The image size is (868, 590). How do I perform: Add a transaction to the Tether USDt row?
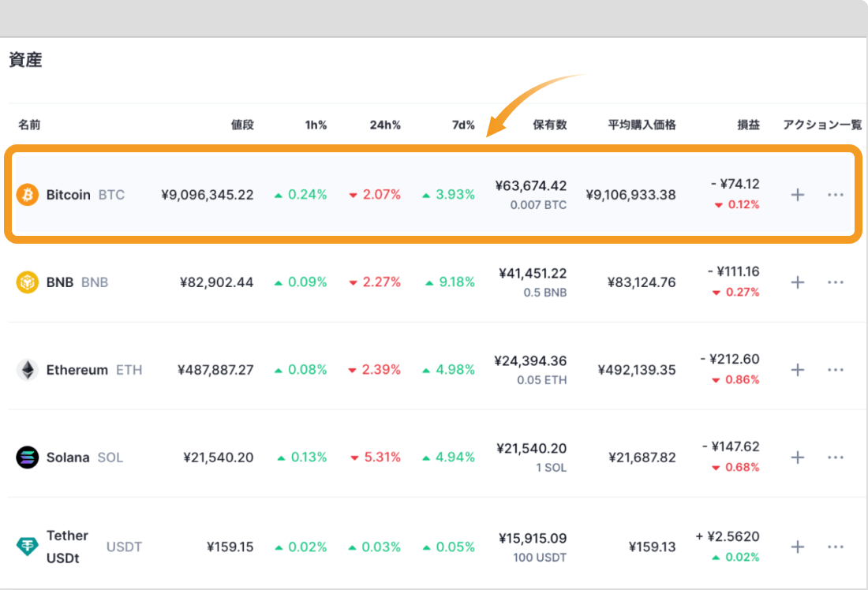798,547
